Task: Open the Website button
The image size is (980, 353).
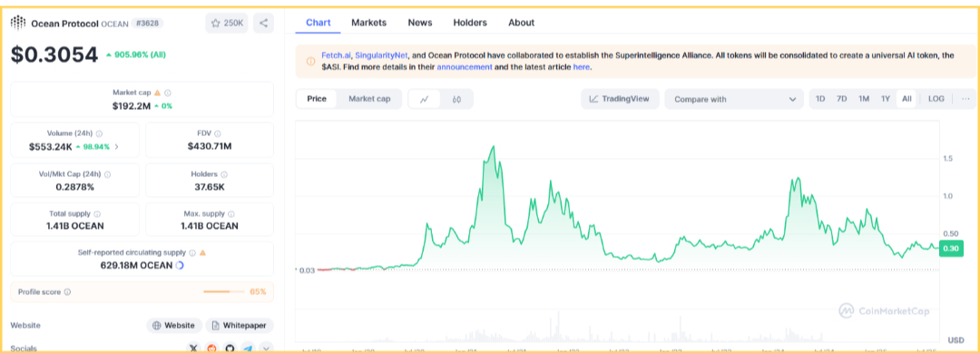Action: click(x=175, y=326)
